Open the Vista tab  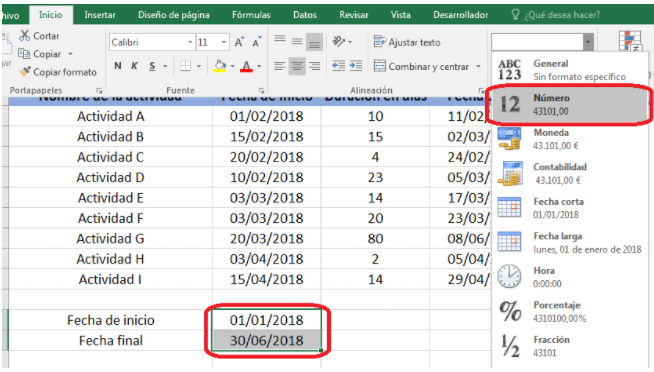[x=400, y=15]
